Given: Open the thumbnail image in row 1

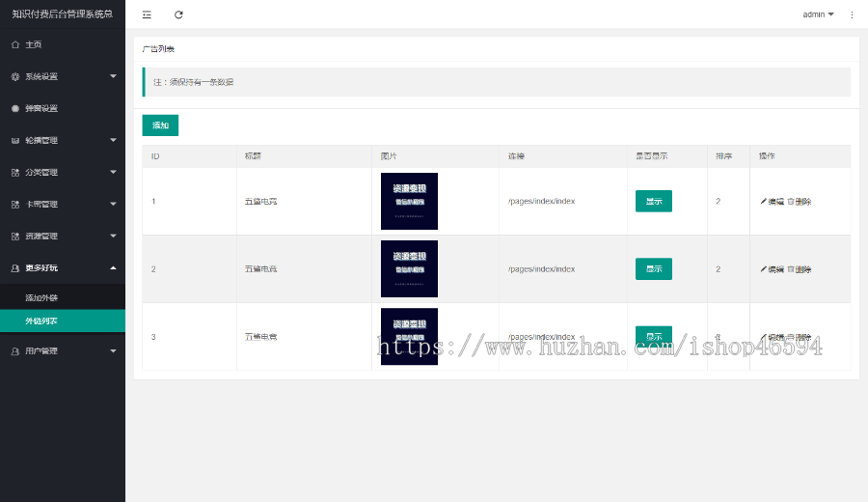Looking at the screenshot, I should point(409,201).
